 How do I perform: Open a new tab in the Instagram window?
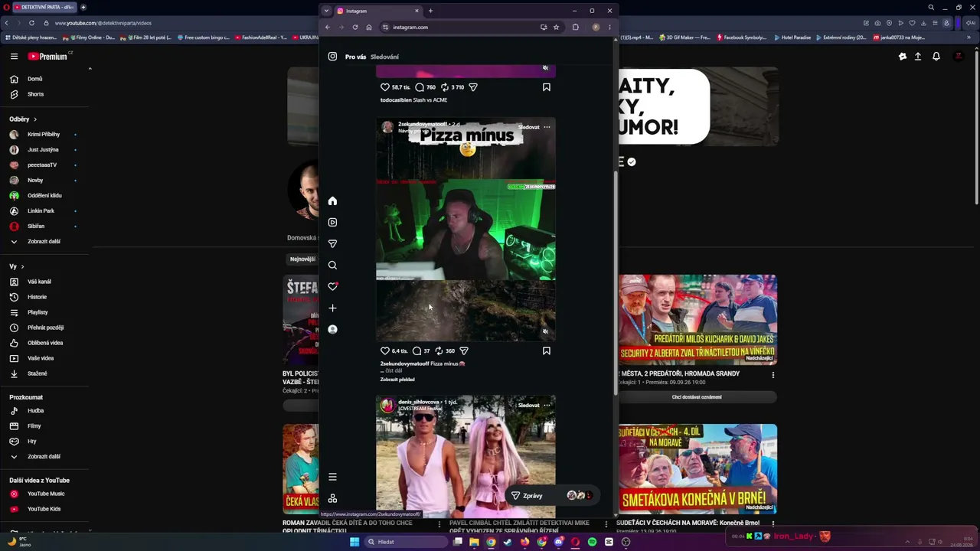[430, 11]
